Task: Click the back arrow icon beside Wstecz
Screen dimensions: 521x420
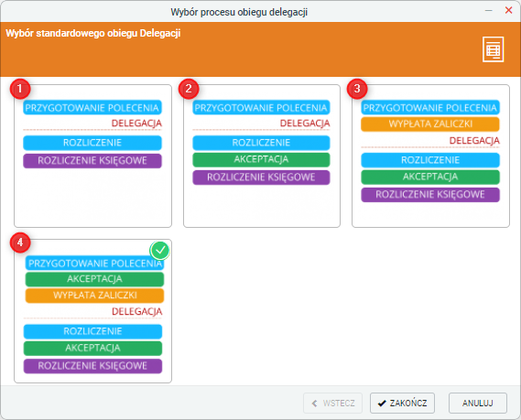Action: click(x=314, y=404)
